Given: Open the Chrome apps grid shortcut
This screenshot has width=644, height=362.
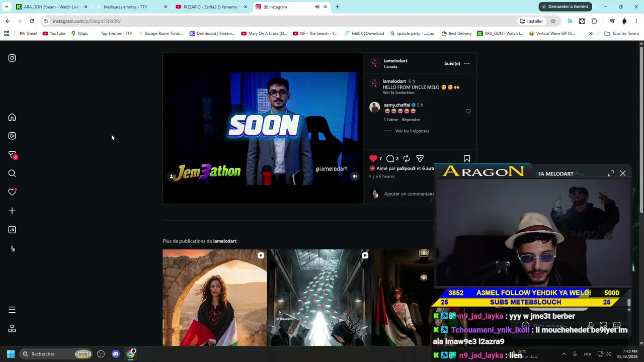Looking at the screenshot, I should (x=7, y=34).
